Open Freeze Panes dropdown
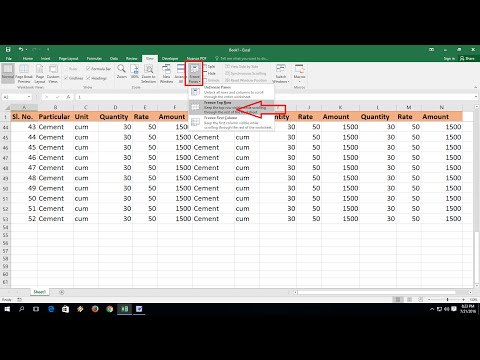 click(194, 73)
